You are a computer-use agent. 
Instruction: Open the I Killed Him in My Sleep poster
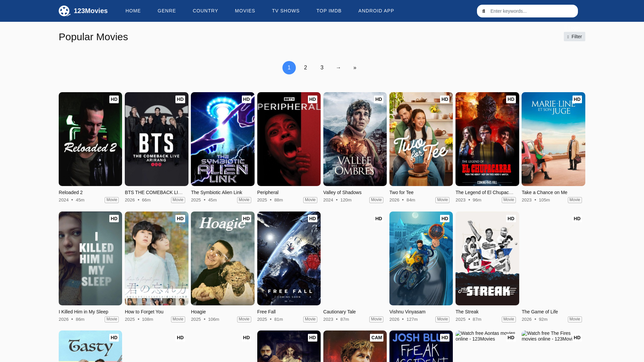tap(90, 258)
